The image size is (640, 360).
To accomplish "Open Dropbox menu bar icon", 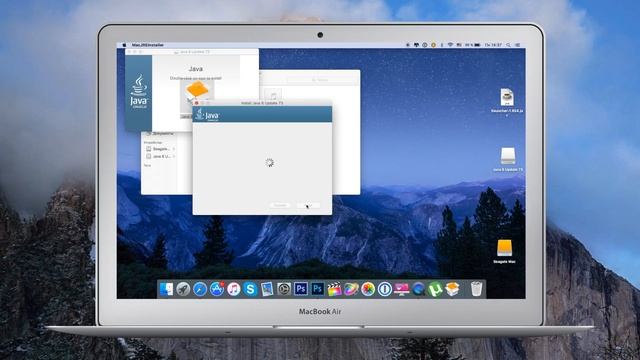I will [x=416, y=45].
